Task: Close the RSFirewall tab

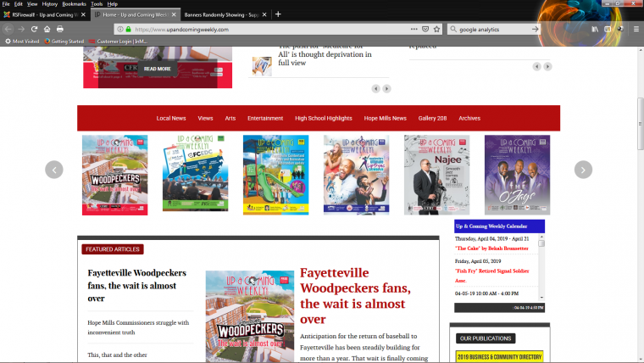Action: [x=83, y=14]
